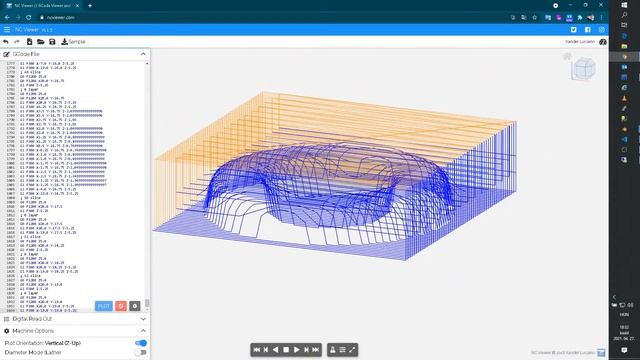Click the PLOT button
The height and width of the screenshot is (360, 640).
point(104,306)
